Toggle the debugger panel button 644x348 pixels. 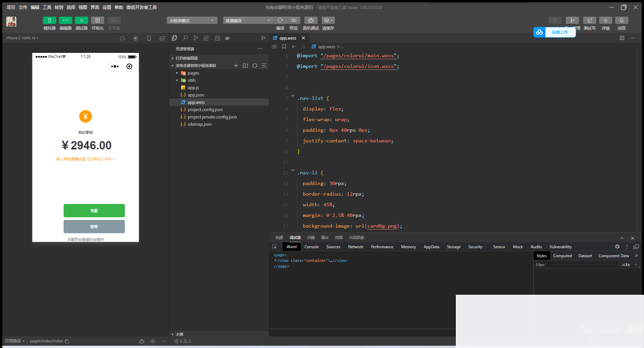(82, 21)
